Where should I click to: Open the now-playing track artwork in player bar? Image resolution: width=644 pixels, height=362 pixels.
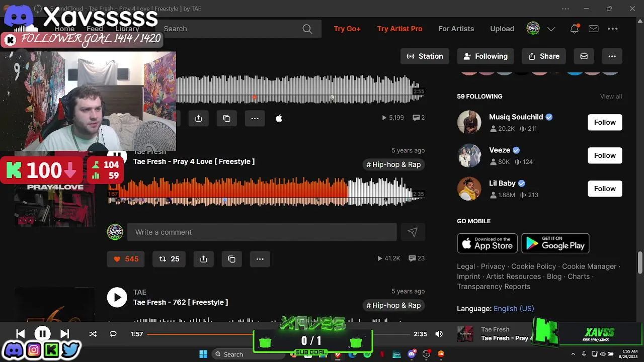(465, 334)
